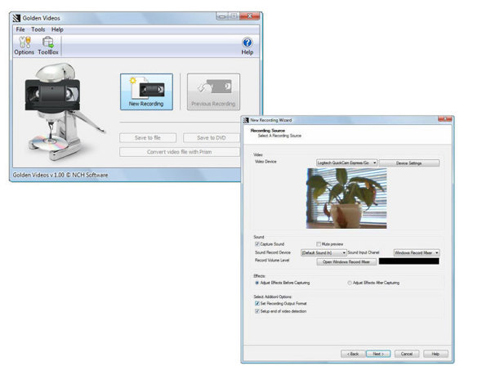Click the Next button in the wizard
This screenshot has height=375, width=500.
(378, 354)
